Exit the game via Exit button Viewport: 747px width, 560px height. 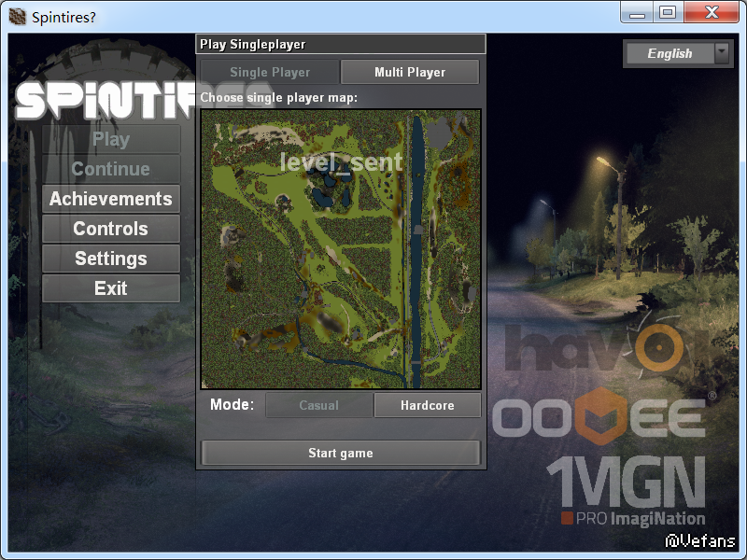111,288
